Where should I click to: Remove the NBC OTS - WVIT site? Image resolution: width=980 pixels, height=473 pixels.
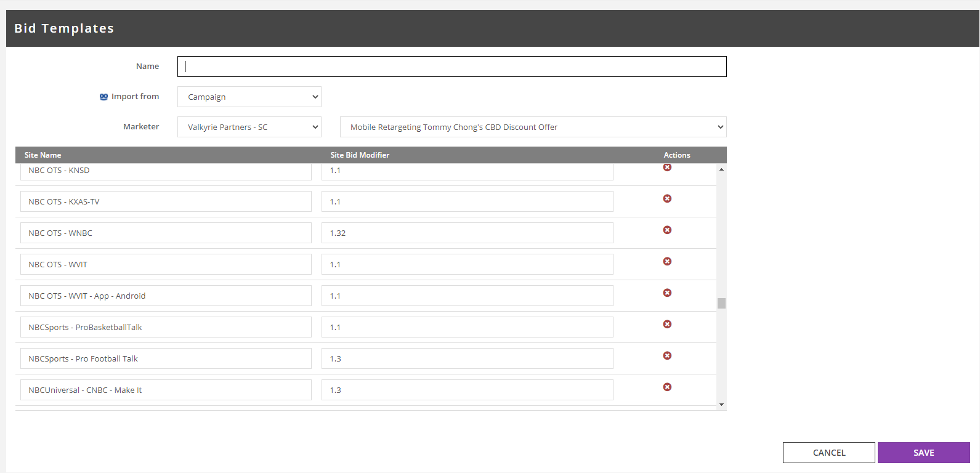[667, 261]
